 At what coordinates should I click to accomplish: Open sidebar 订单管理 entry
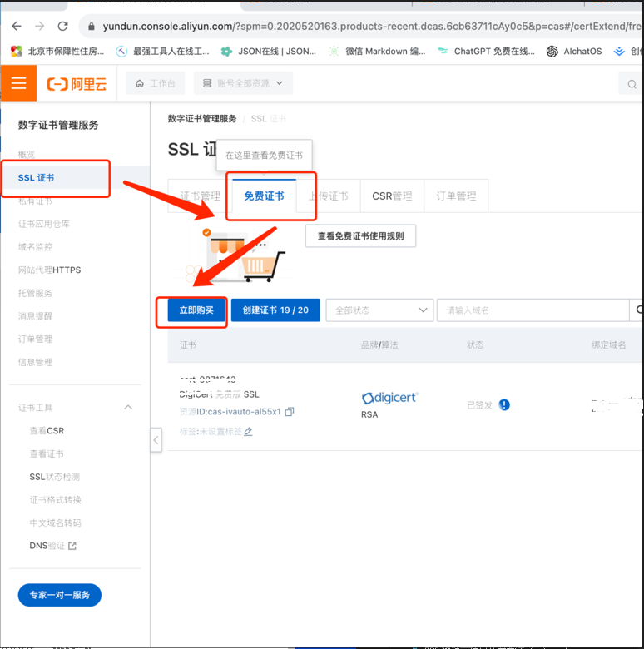(35, 339)
